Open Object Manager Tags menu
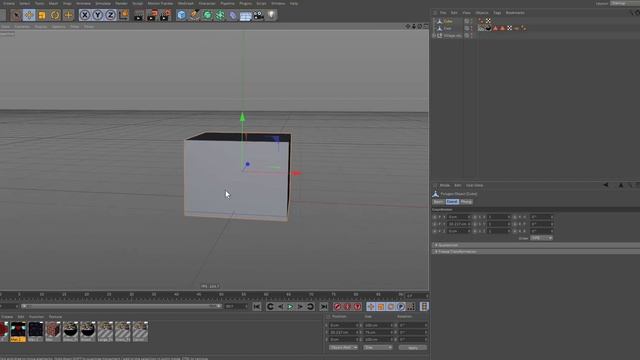Screen dimensions: 640x360 497,13
